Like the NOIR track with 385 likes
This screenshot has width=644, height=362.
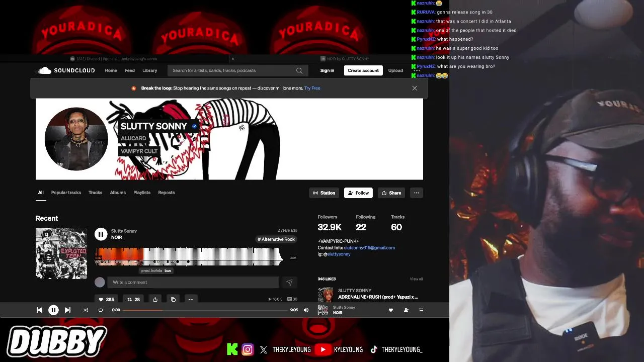click(x=106, y=299)
